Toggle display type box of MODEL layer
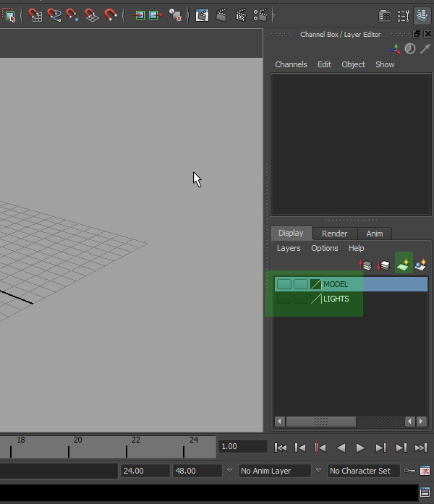 pos(301,284)
